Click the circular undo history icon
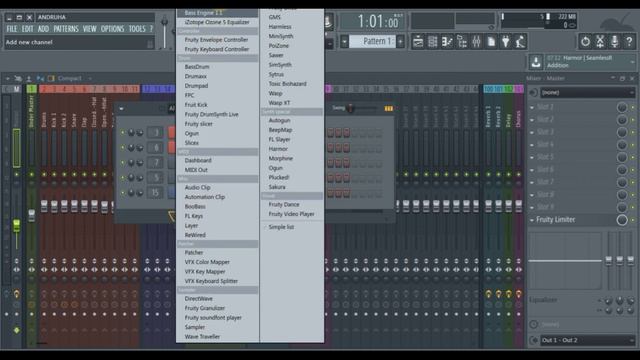 (585, 41)
